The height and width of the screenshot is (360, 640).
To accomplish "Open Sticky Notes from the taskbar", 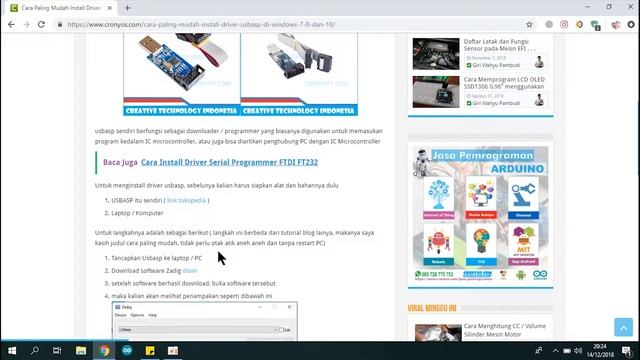I will click(x=150, y=351).
